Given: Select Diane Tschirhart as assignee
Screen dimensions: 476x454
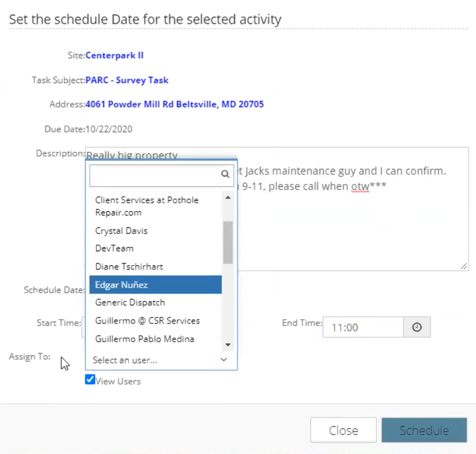Looking at the screenshot, I should (x=155, y=266).
